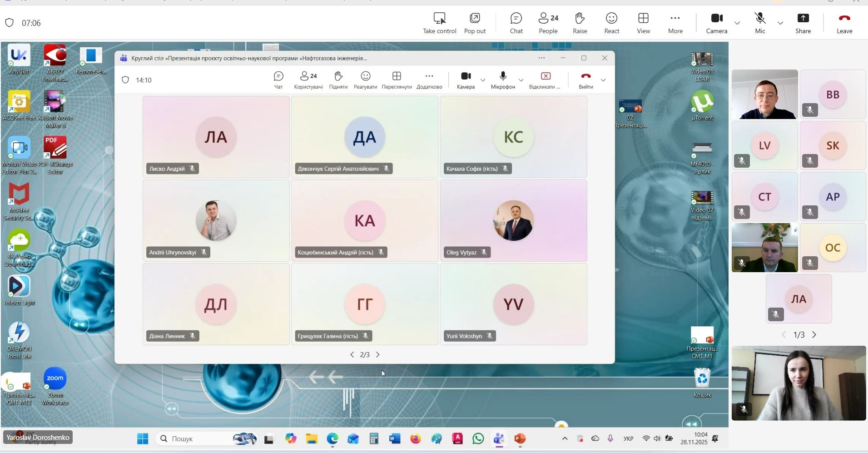Viewport: 868px width, 453px height.
Task: Open the Chat panel in top toolbar
Action: coord(516,23)
